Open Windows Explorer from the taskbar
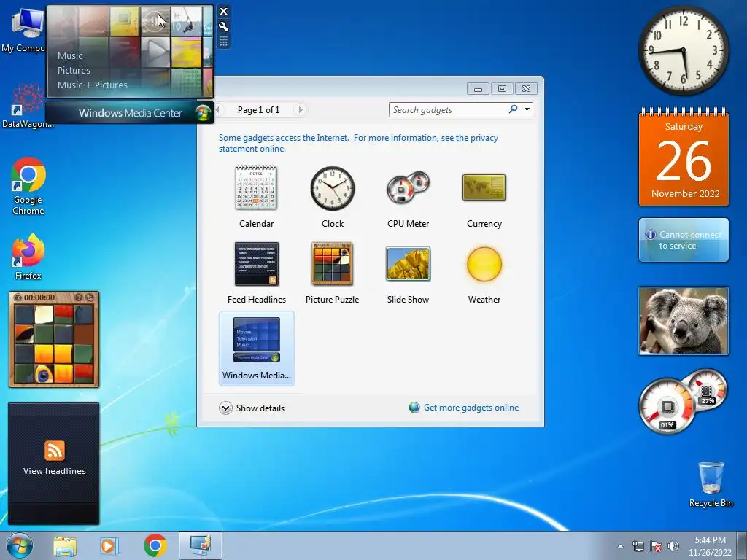 pos(65,545)
